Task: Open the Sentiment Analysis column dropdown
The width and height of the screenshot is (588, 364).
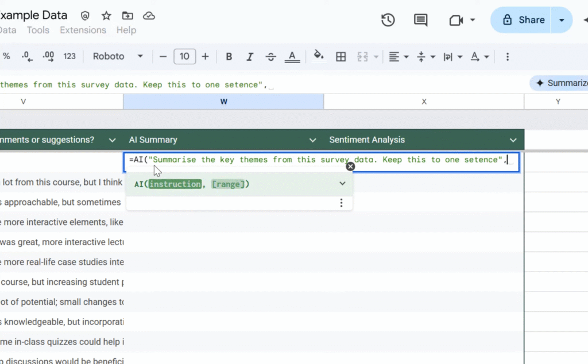Action: click(x=513, y=140)
